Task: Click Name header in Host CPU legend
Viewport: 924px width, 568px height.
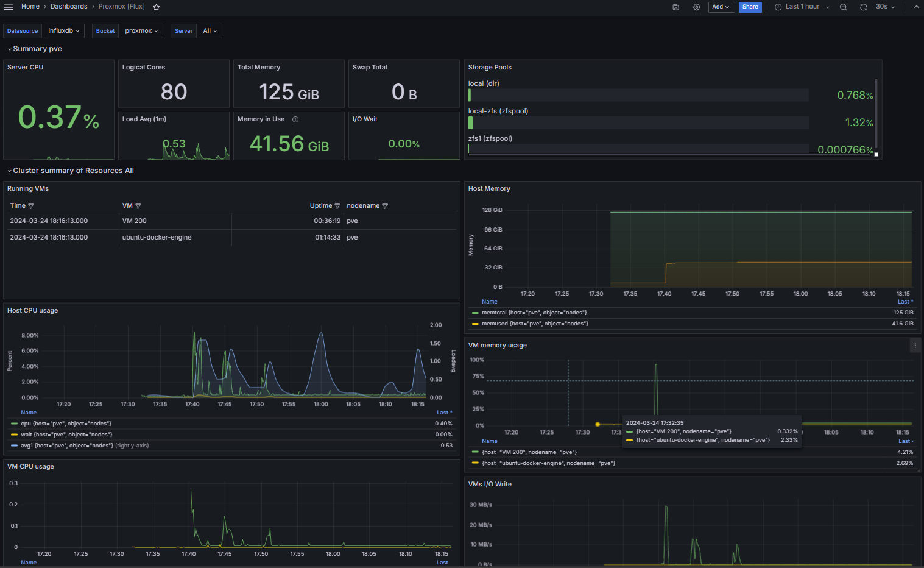Action: (x=29, y=413)
